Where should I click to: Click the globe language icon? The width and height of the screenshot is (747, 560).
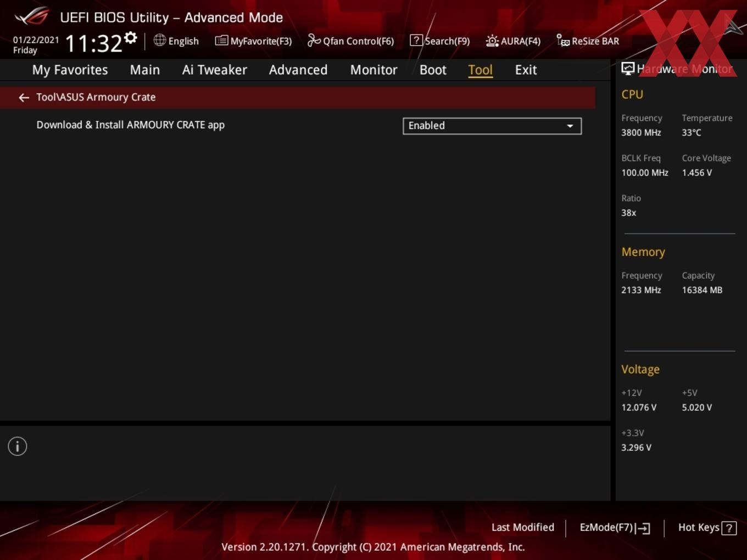[x=159, y=40]
